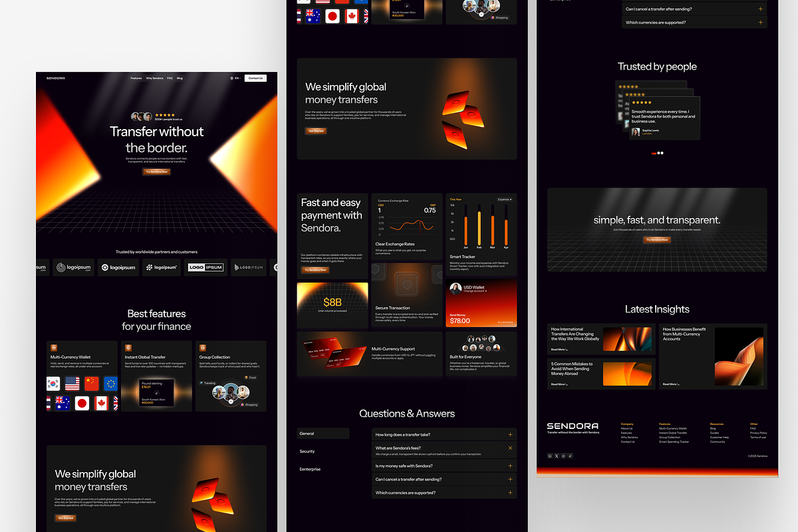Click the Apr bar in Smart Tracker chart
Image resolution: width=798 pixels, height=532 pixels.
pyautogui.click(x=506, y=232)
